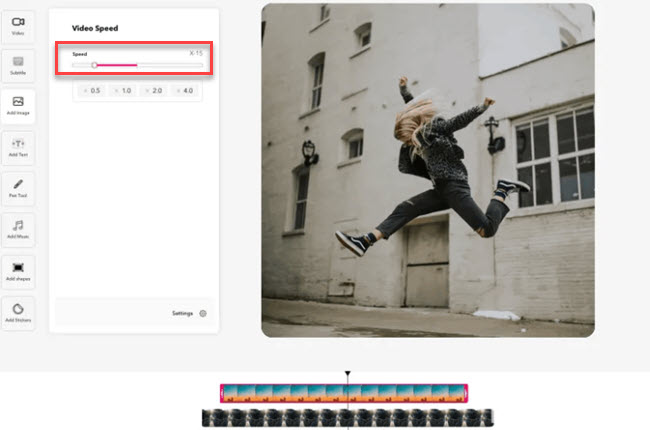Open Add Music panel

pos(18,230)
